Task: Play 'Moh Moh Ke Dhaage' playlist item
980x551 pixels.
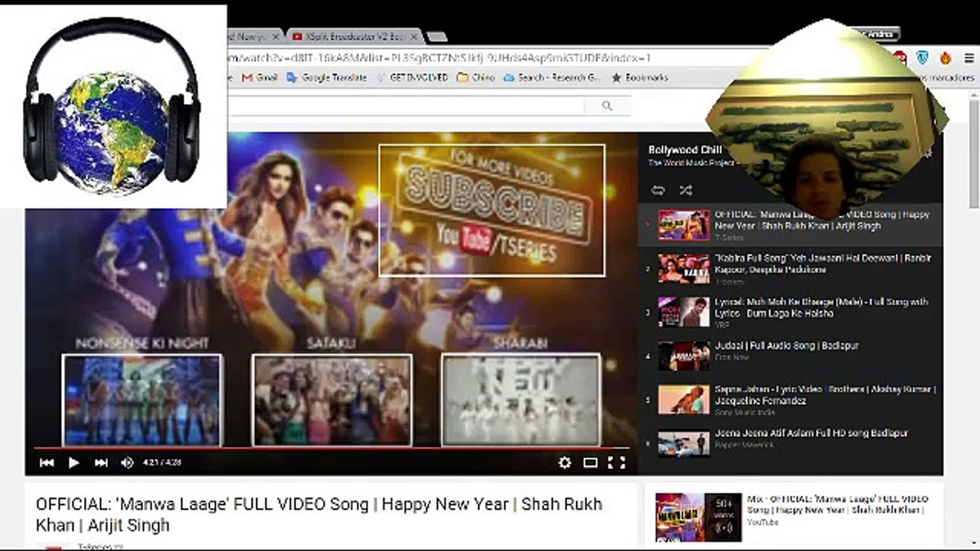Action: click(x=790, y=312)
